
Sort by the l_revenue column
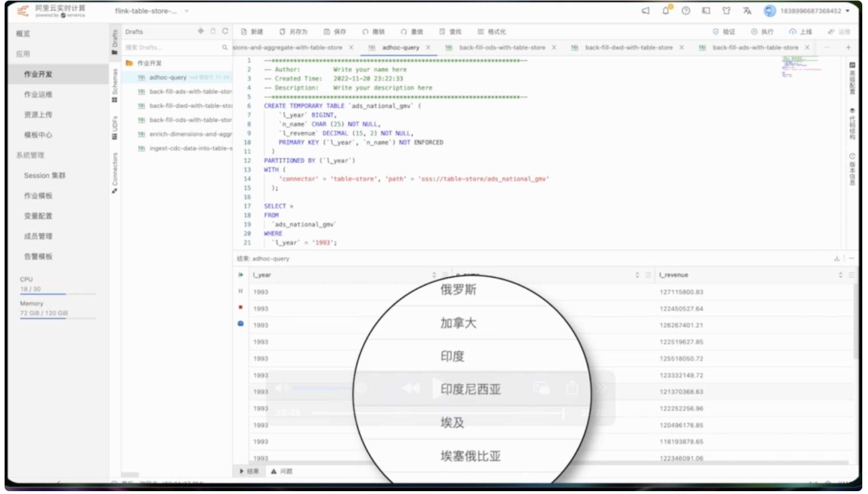pos(840,275)
